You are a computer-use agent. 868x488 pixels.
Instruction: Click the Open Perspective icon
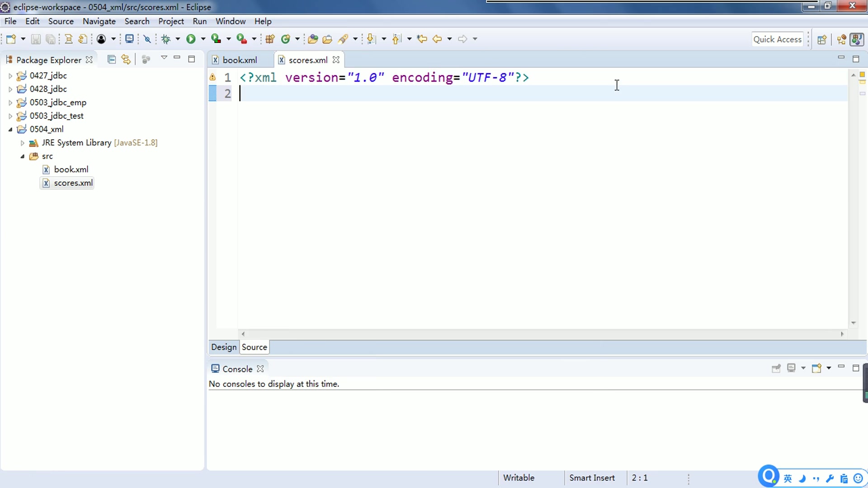pyautogui.click(x=822, y=39)
